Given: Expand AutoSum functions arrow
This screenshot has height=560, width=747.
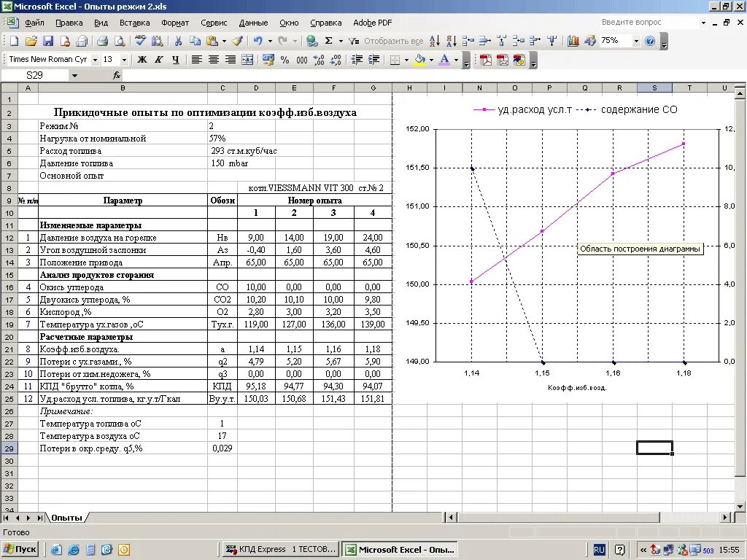Looking at the screenshot, I should [341, 41].
